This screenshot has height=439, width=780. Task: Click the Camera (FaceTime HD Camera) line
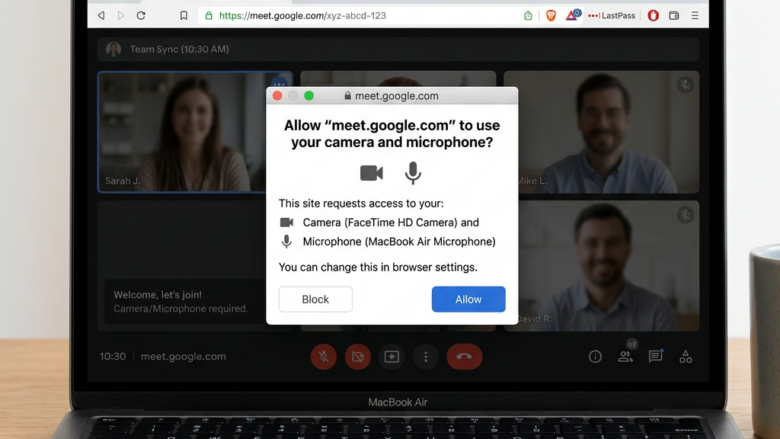pos(379,222)
